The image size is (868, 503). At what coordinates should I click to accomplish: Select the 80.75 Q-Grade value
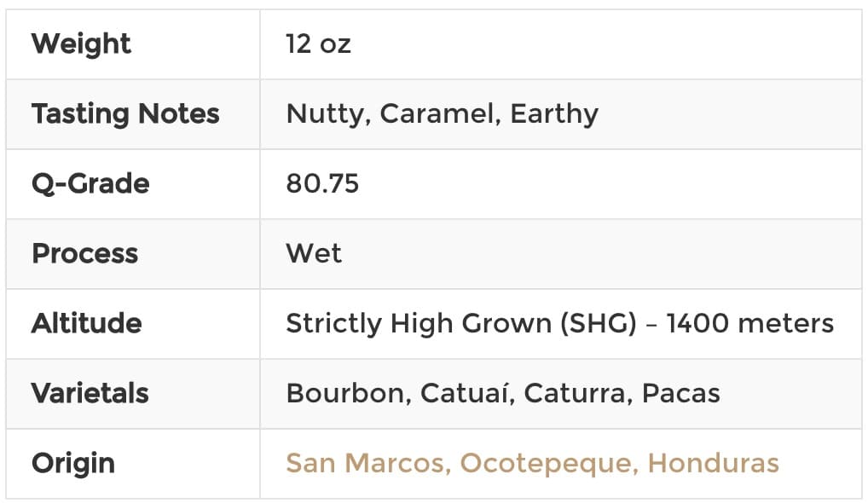click(323, 183)
